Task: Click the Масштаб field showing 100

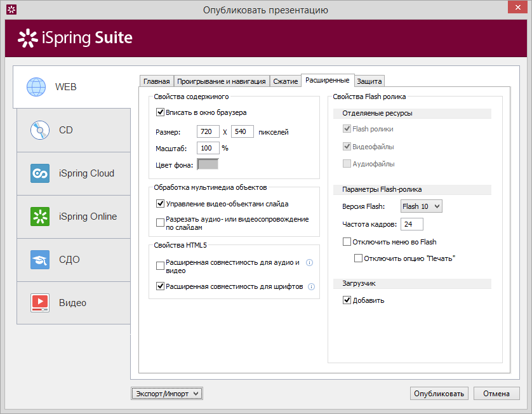Action: (x=208, y=148)
